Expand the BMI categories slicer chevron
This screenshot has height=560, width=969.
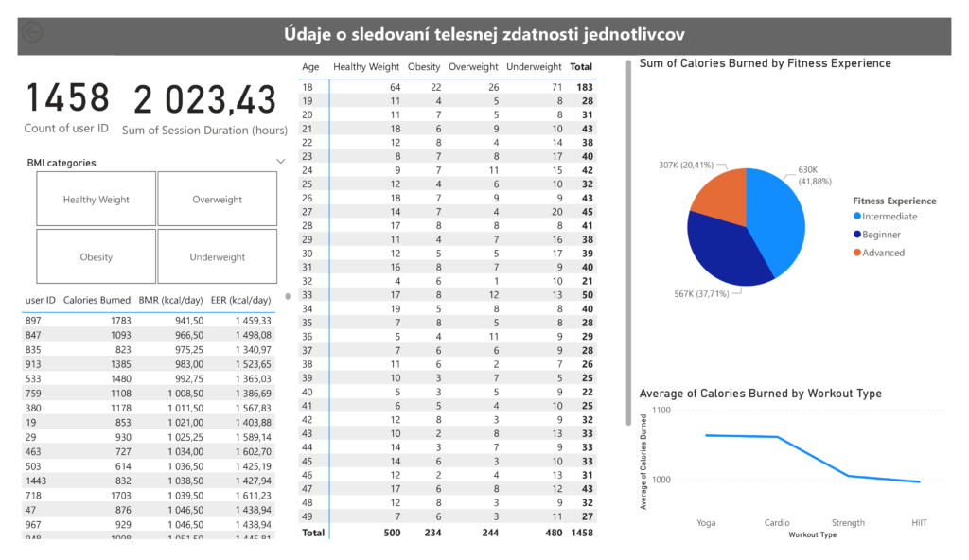[280, 162]
